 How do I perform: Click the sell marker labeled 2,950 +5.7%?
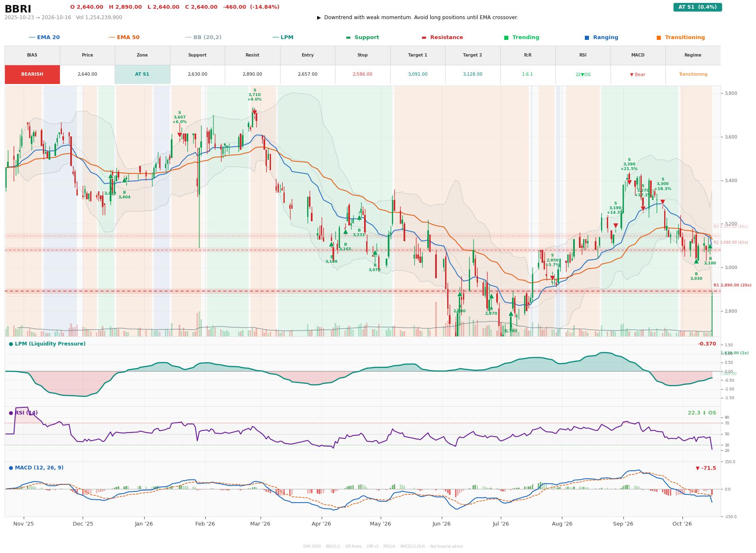point(552,278)
